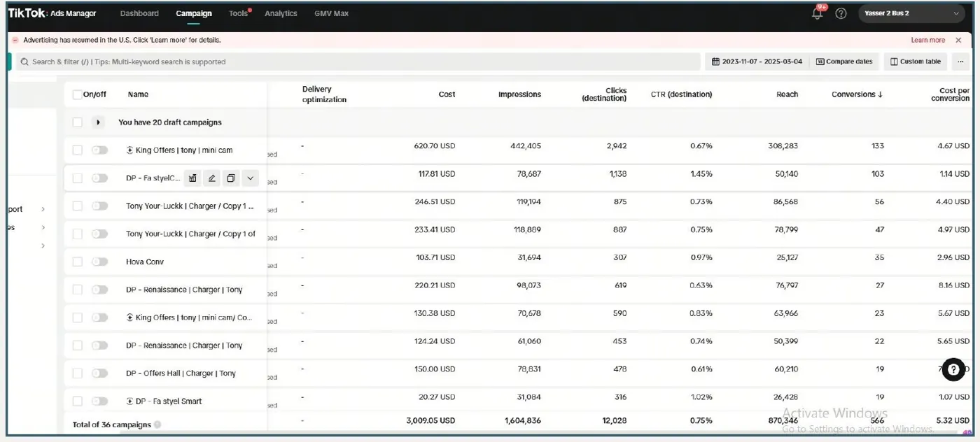Click the Learn more link in the banner
This screenshot has width=980, height=442.
click(928, 41)
